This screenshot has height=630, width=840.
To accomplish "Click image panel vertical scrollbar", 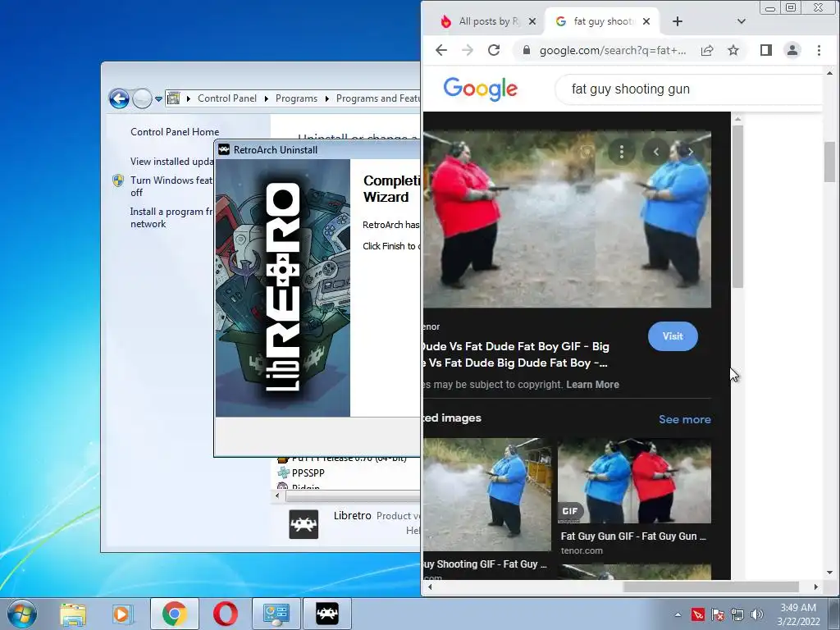I will [737, 206].
